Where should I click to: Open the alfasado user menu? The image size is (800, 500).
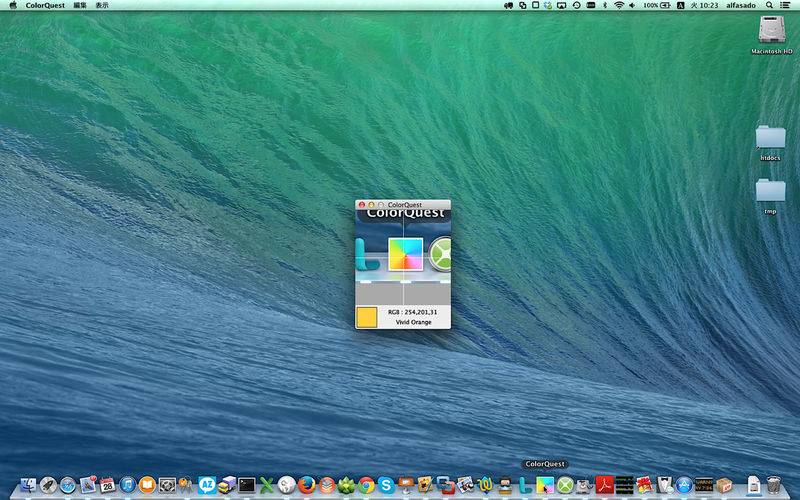(741, 5)
